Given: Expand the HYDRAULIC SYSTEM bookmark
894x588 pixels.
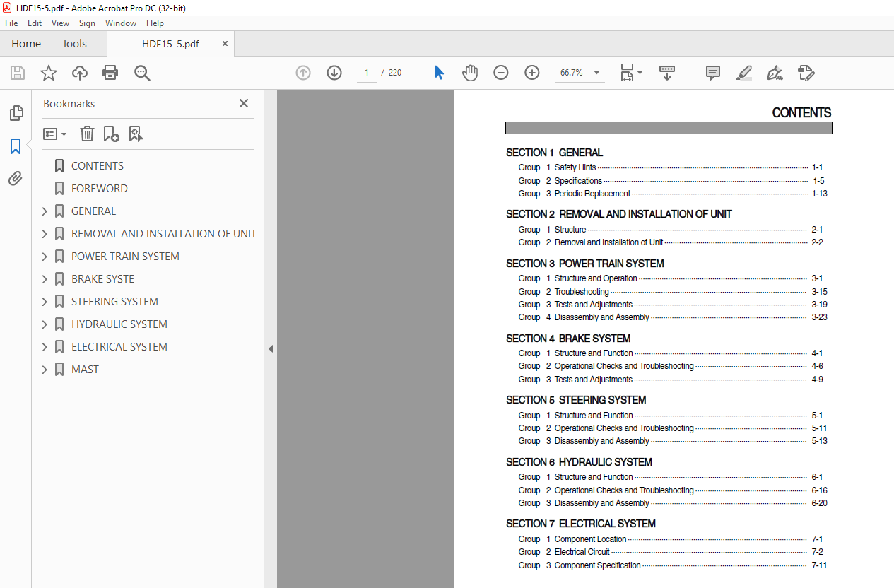Looking at the screenshot, I should coord(45,324).
